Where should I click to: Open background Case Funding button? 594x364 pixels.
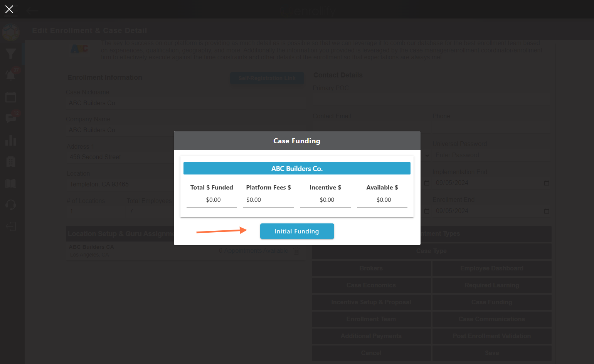coord(492,302)
